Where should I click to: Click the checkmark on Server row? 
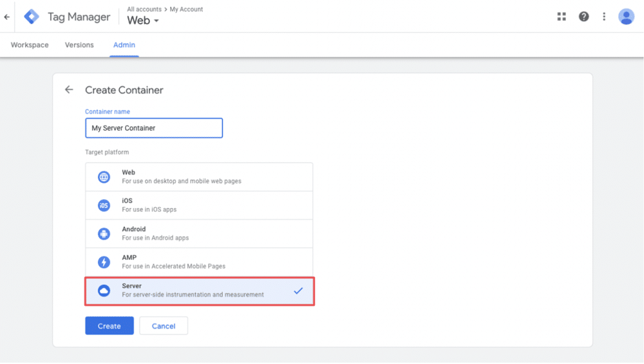click(x=298, y=291)
